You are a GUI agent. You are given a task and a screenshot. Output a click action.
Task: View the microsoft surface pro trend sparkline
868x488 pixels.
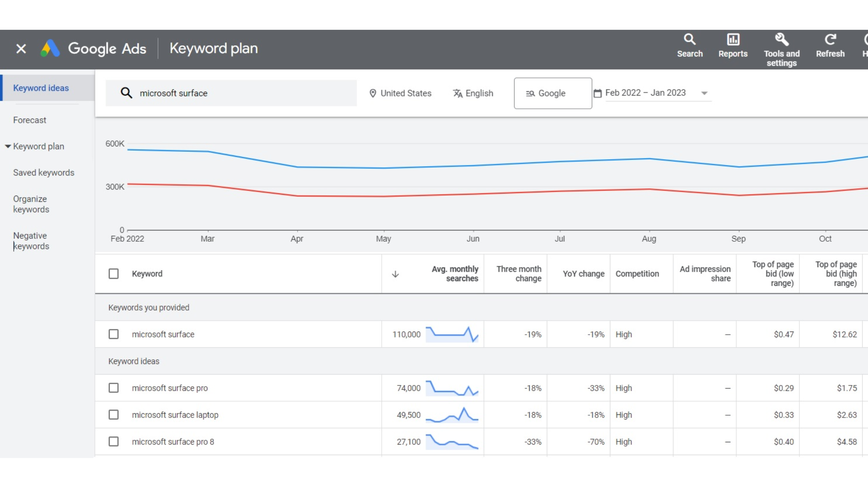(452, 388)
